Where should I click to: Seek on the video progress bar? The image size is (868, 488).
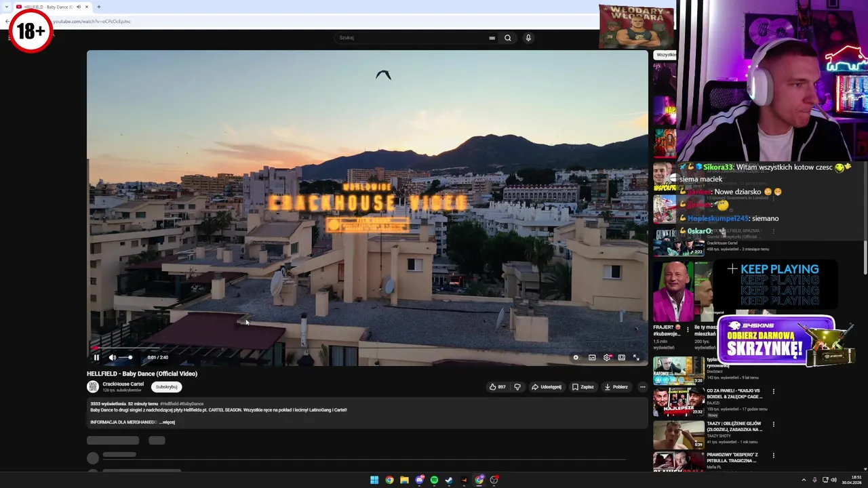pyautogui.click(x=367, y=348)
